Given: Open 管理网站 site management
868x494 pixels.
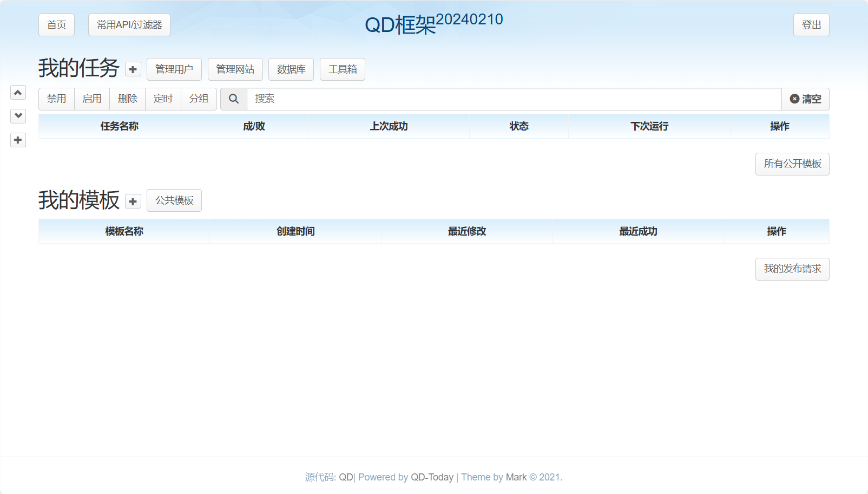Looking at the screenshot, I should (x=235, y=69).
